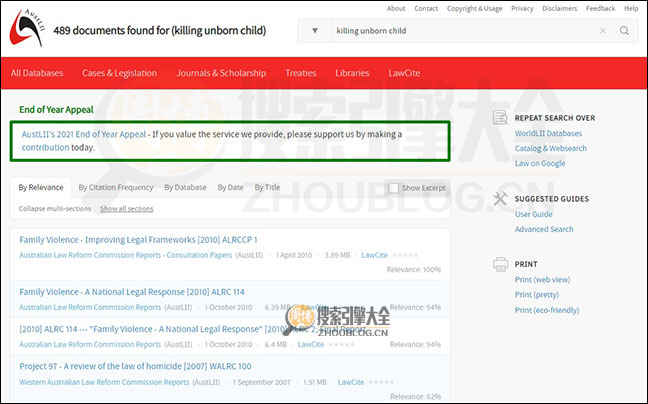Click the Print section printer icon

[500, 265]
